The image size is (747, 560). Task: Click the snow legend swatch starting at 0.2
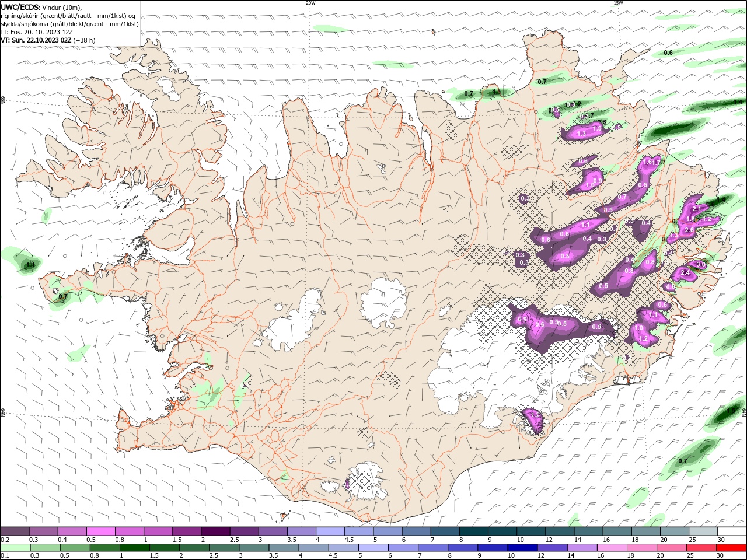click(15, 531)
